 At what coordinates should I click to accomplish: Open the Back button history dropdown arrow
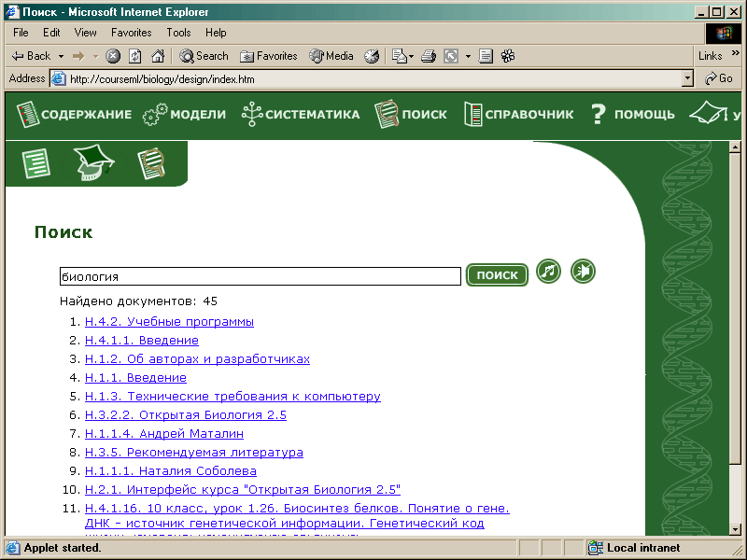[62, 56]
